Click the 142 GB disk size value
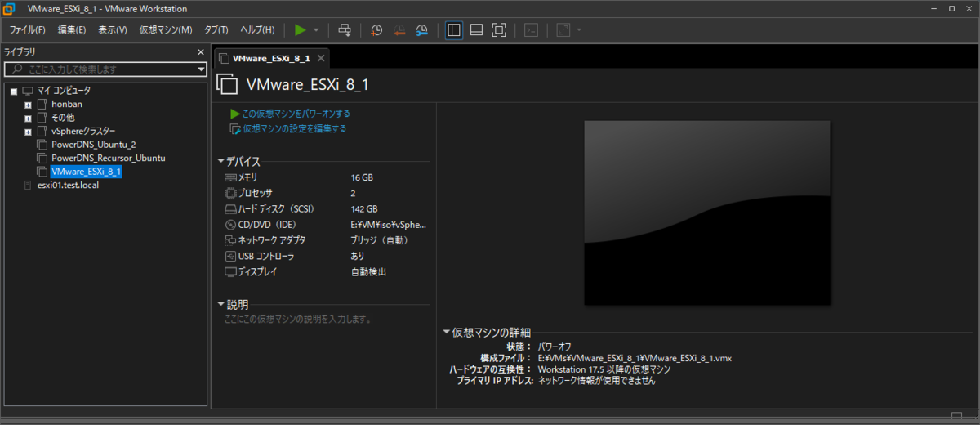980x425 pixels. pyautogui.click(x=364, y=209)
